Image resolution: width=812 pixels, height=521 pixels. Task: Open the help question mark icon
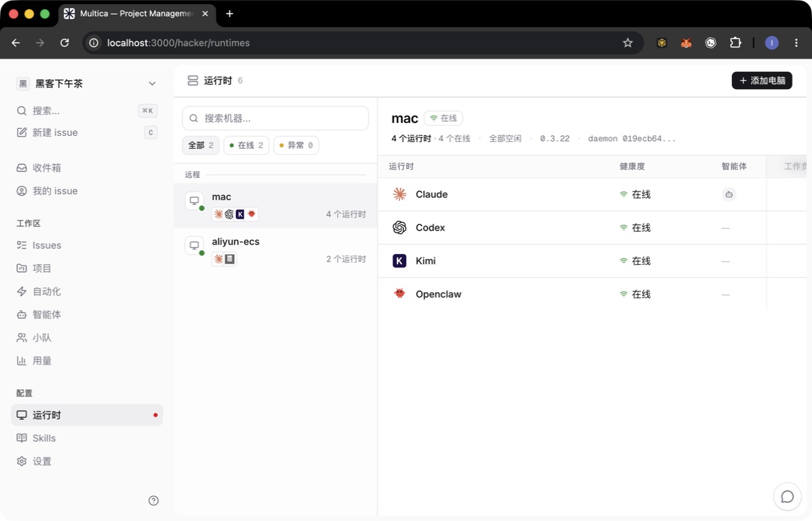pyautogui.click(x=154, y=501)
